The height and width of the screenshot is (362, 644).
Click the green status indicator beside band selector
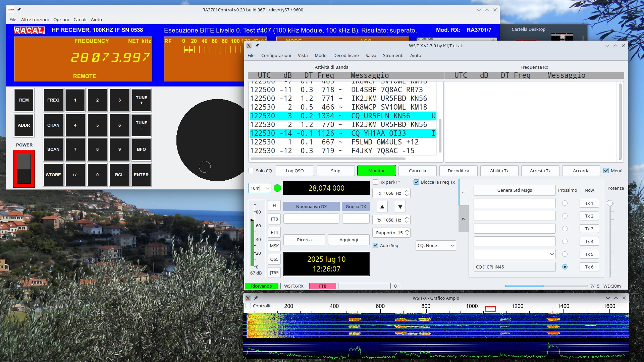(x=277, y=188)
